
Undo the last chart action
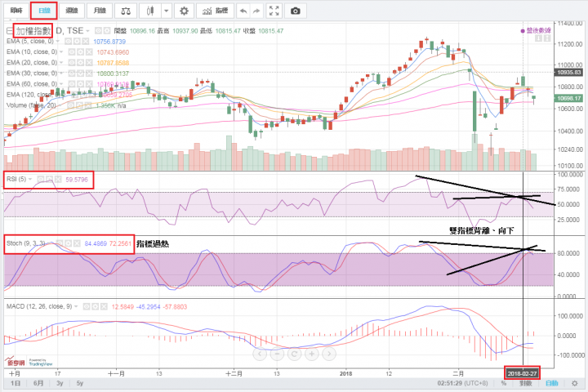pyautogui.click(x=243, y=11)
